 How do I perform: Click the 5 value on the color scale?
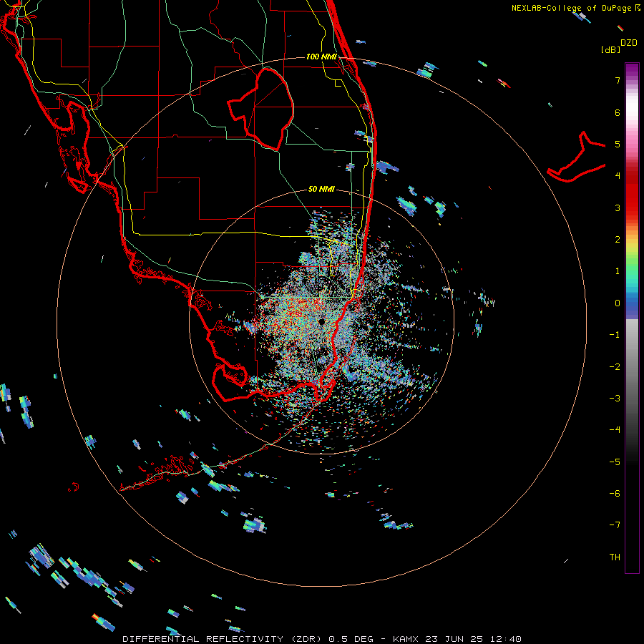(x=618, y=144)
